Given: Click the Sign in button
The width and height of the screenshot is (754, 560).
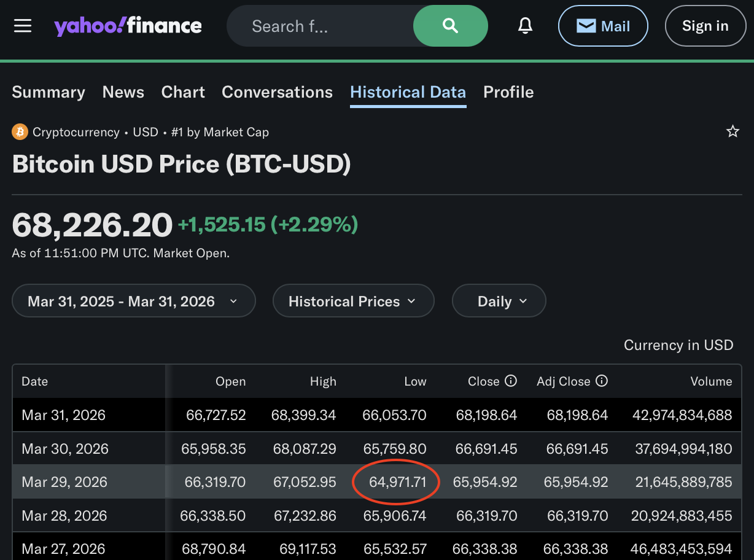Looking at the screenshot, I should pos(705,26).
